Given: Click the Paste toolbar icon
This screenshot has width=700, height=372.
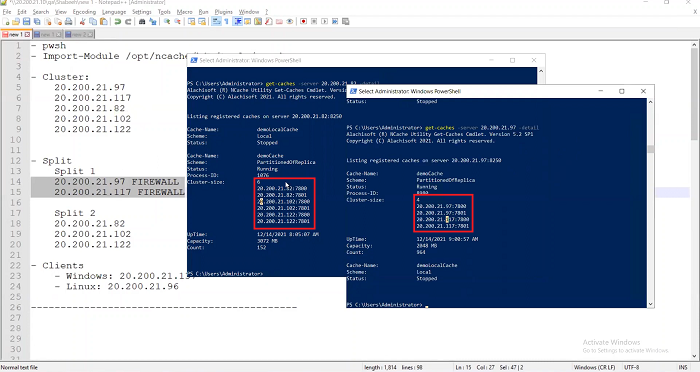Looking at the screenshot, I should coord(104,21).
